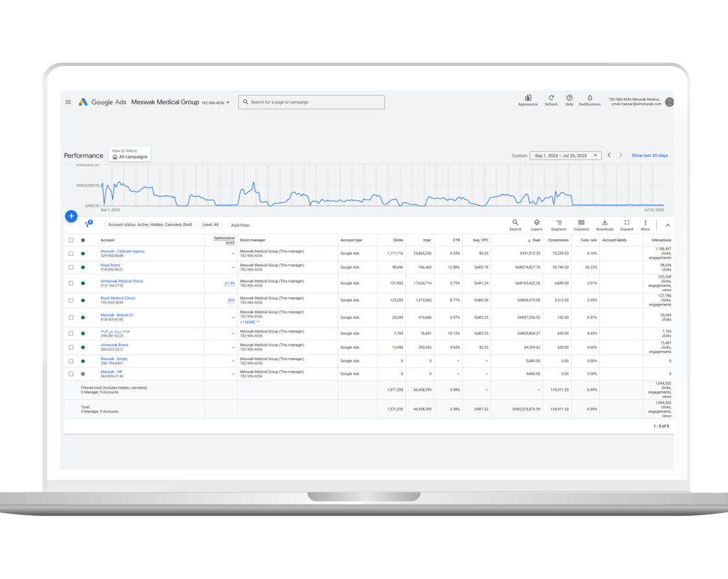The width and height of the screenshot is (728, 579).
Task: Collapse the table toolbar chevron
Action: (667, 225)
